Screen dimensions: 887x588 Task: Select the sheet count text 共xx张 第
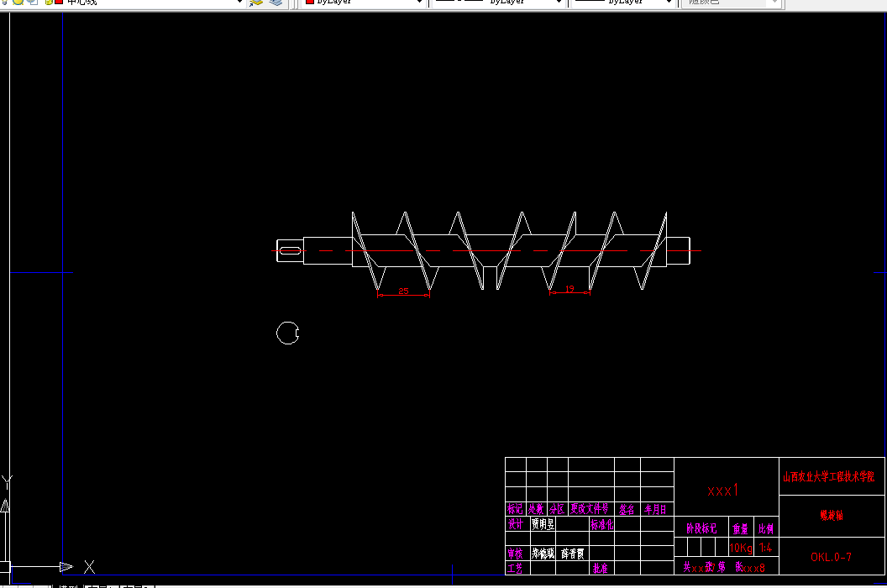[x=704, y=566]
